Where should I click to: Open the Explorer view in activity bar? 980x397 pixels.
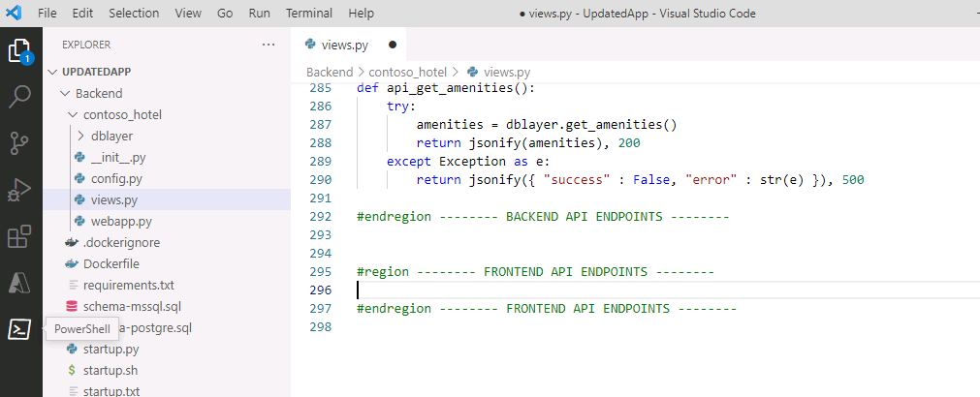[x=20, y=50]
